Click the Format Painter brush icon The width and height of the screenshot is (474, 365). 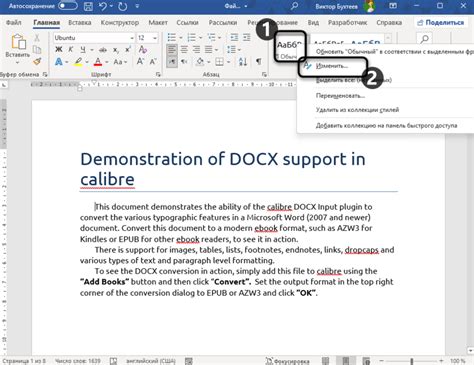(x=37, y=61)
